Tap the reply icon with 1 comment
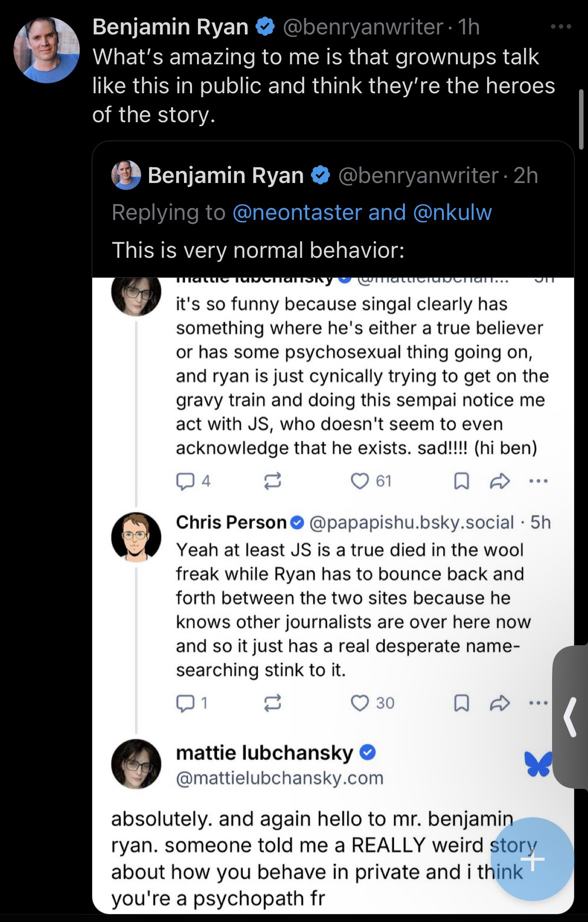Image resolution: width=588 pixels, height=922 pixels. [x=185, y=703]
